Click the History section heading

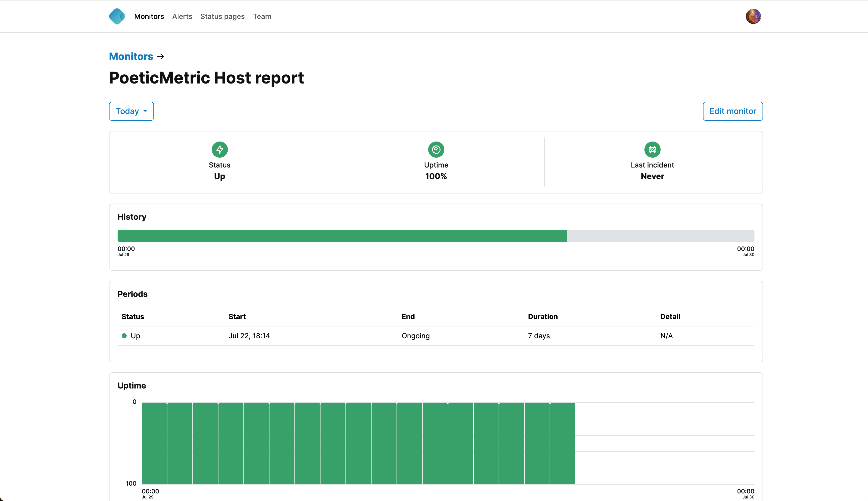[x=132, y=217]
